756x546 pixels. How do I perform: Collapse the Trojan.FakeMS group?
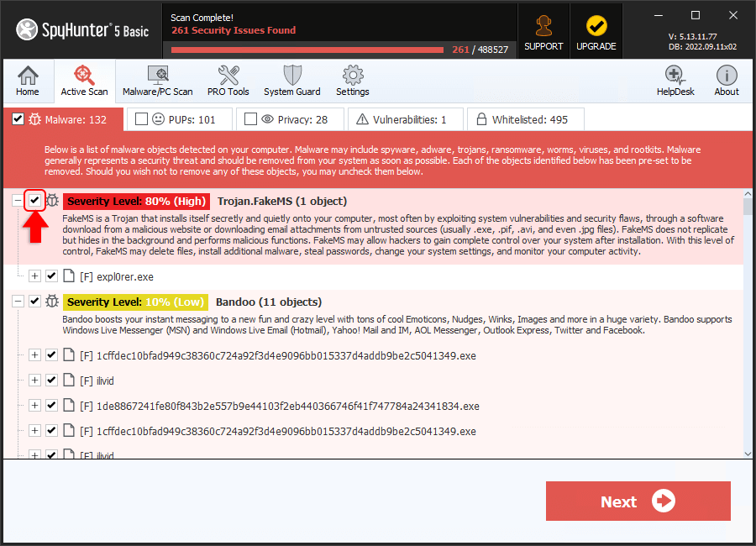tap(18, 201)
